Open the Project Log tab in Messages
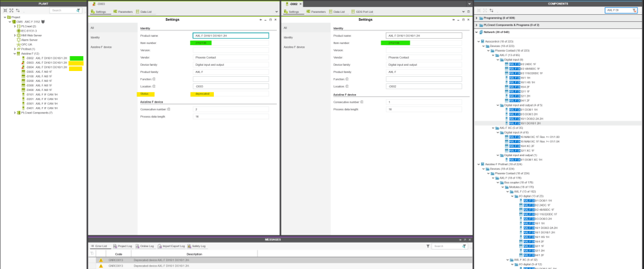644x269 pixels. point(124,246)
